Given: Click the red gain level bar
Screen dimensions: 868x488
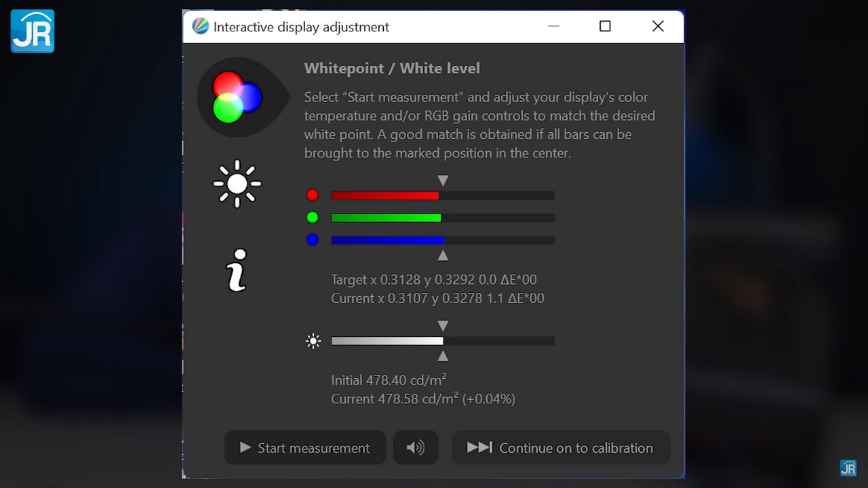Looking at the screenshot, I should (442, 196).
